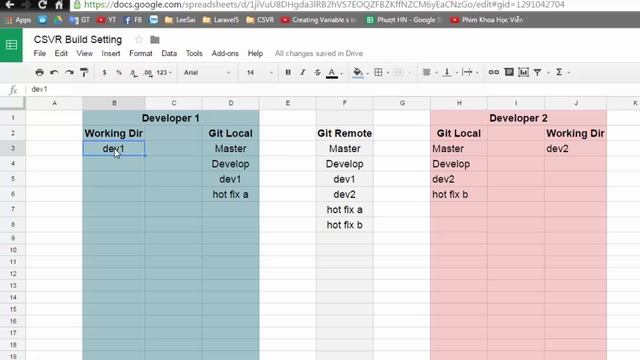Viewport: 640px width, 360px height.
Task: Toggle italic formatting
Action: tap(302, 72)
